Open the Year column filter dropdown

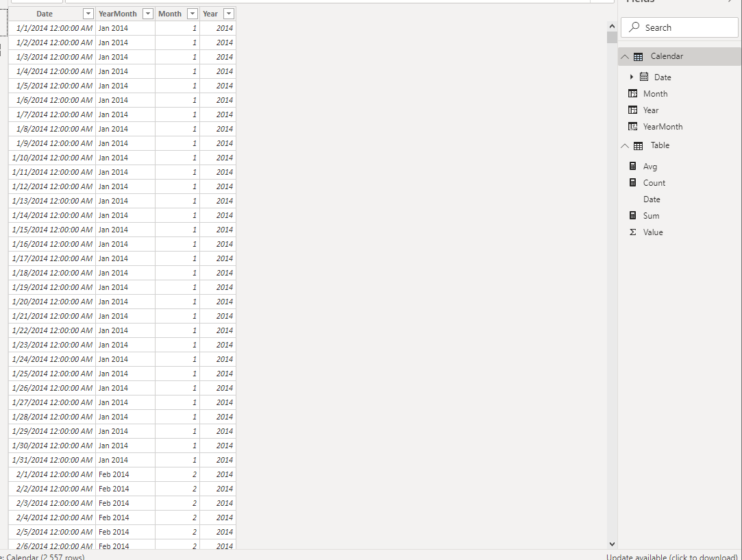coord(229,14)
